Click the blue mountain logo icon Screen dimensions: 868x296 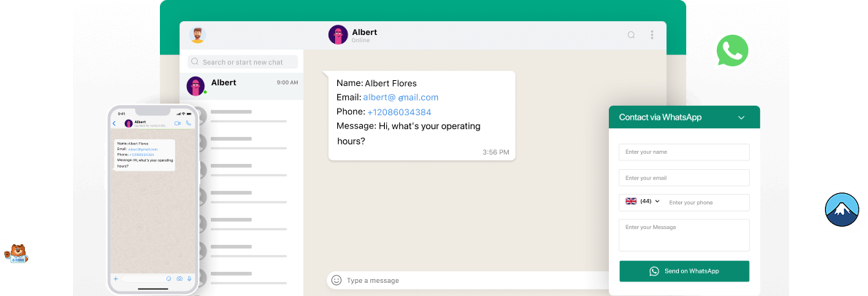[x=842, y=210]
